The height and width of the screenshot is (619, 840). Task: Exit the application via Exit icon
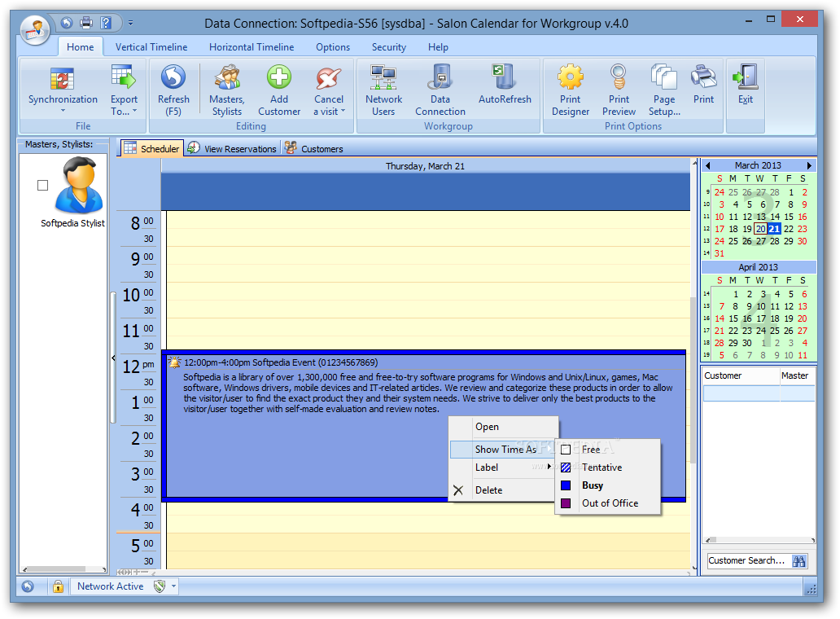[x=746, y=77]
